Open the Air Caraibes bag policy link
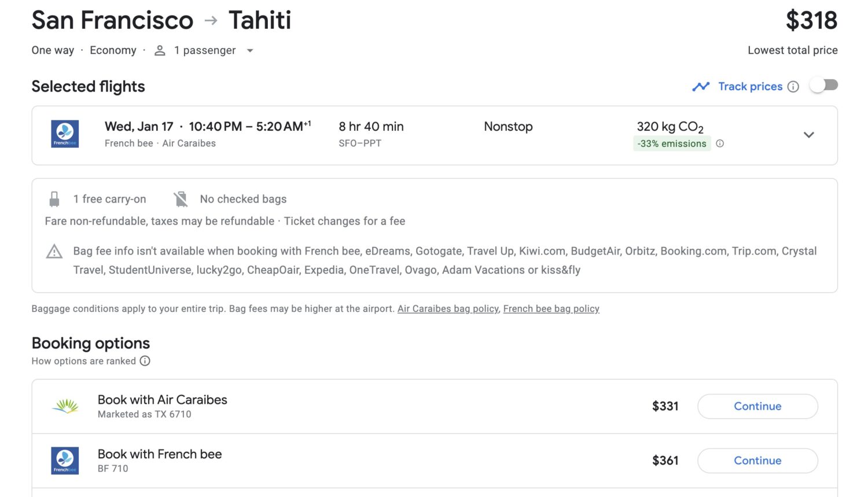 (x=447, y=308)
